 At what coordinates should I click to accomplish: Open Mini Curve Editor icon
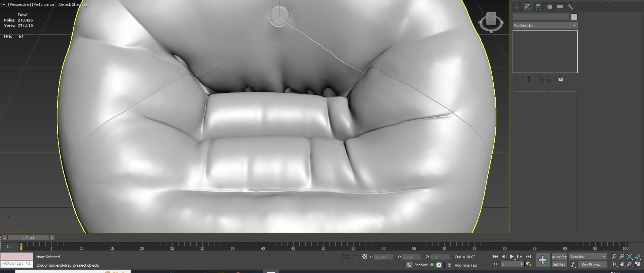coord(9,246)
